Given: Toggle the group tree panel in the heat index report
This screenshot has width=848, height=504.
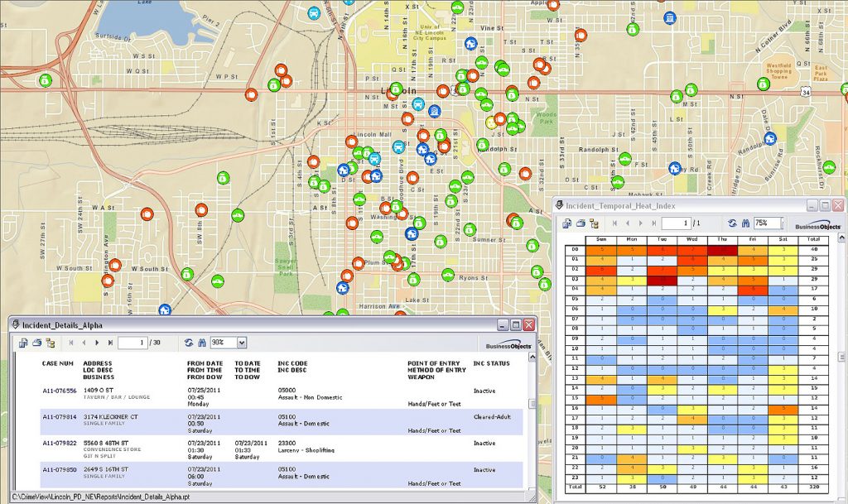Looking at the screenshot, I should tap(595, 223).
